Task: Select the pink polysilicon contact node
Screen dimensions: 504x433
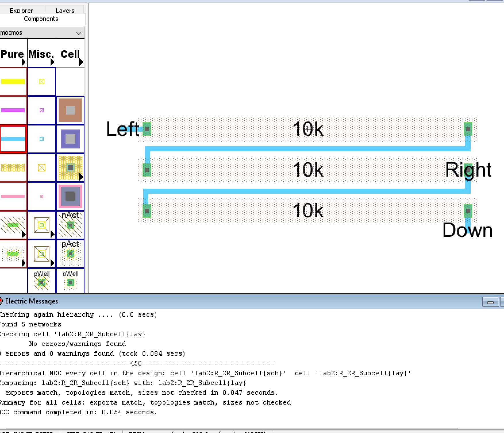Action: pos(70,196)
